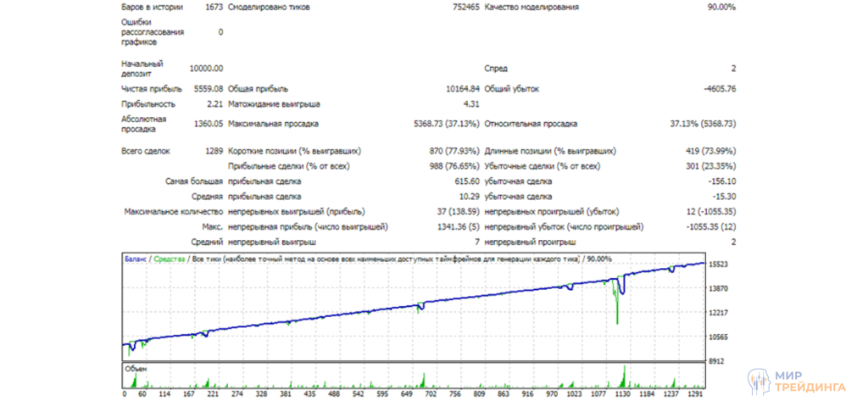Image resolution: width=868 pixels, height=401 pixels.
Task: Click the Прибыльность value 2.21
Action: click(x=214, y=104)
